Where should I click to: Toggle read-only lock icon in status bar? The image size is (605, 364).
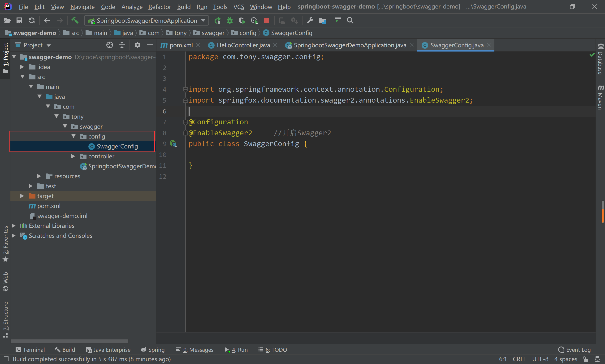click(x=586, y=359)
